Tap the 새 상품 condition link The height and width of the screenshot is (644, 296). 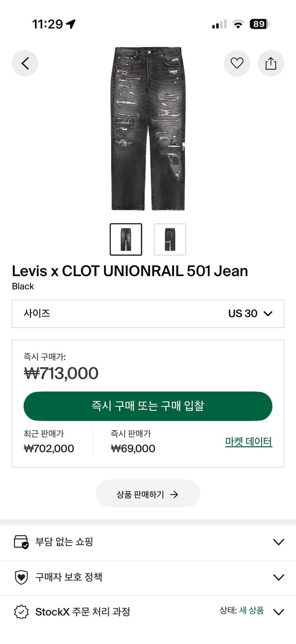tap(252, 611)
